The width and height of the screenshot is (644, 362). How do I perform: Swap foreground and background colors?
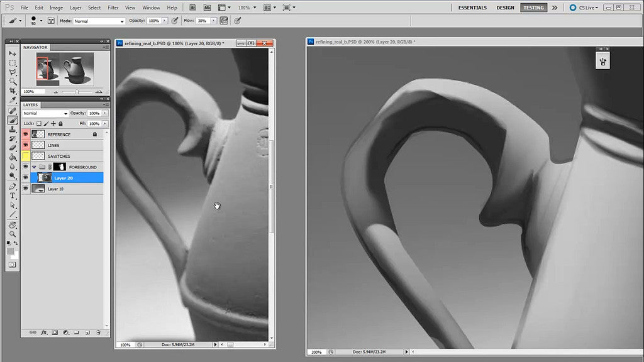pyautogui.click(x=16, y=243)
